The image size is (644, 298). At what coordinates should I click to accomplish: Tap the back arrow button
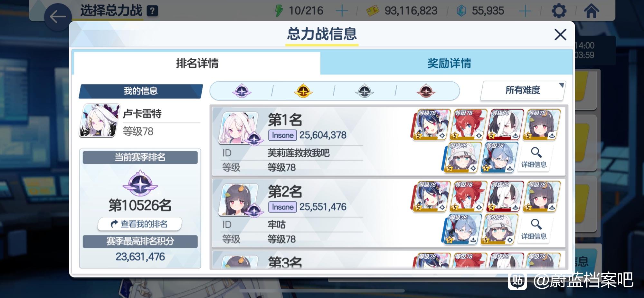point(58,17)
